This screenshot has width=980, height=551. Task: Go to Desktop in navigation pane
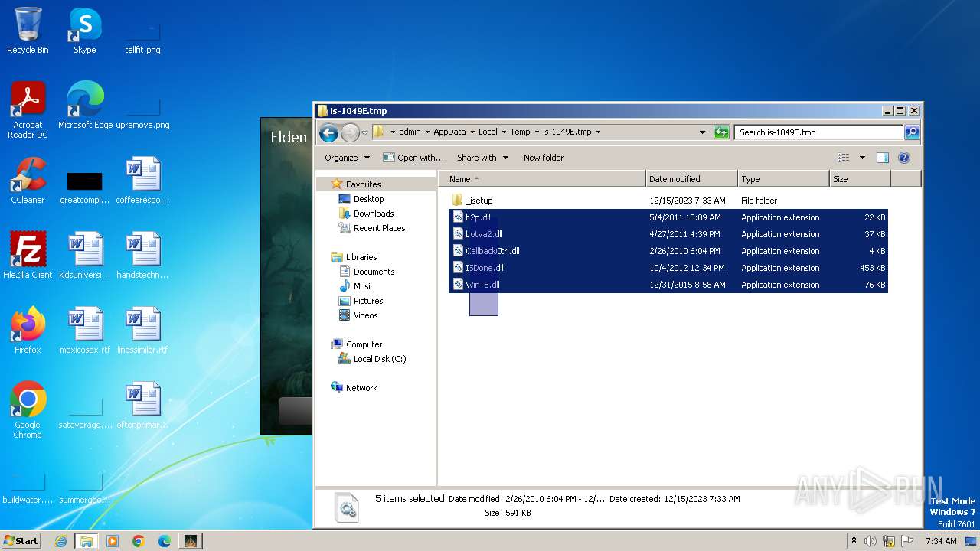(x=368, y=199)
